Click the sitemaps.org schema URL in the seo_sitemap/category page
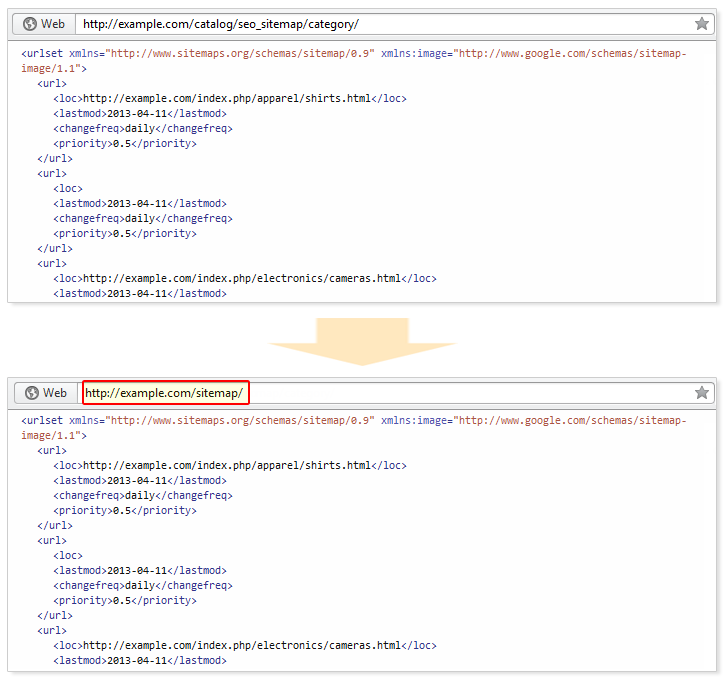This screenshot has width=725, height=680. pos(240,53)
